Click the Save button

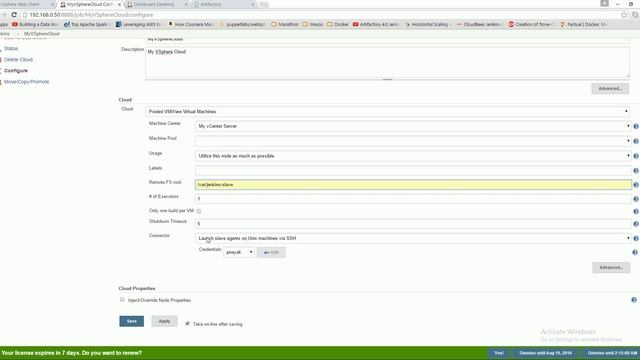coord(131,321)
